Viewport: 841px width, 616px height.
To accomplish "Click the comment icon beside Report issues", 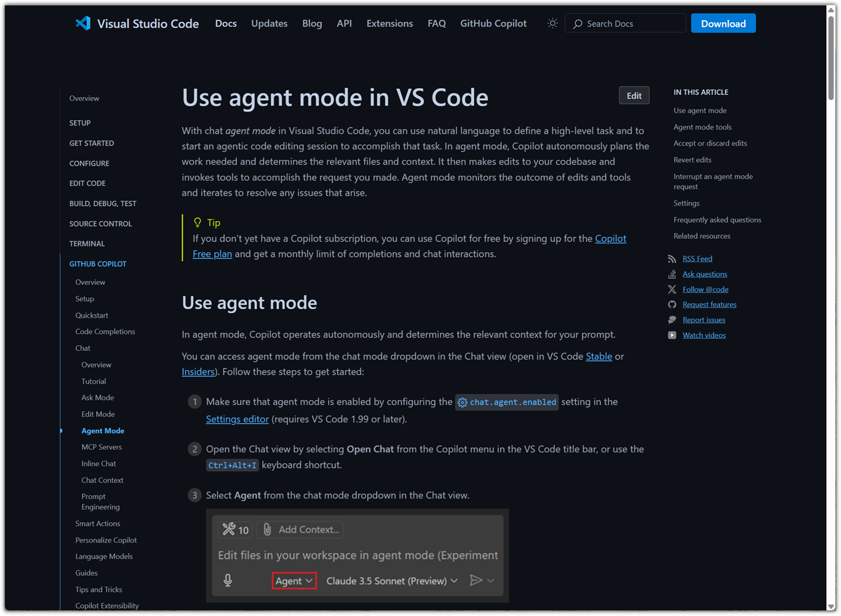I will (672, 320).
